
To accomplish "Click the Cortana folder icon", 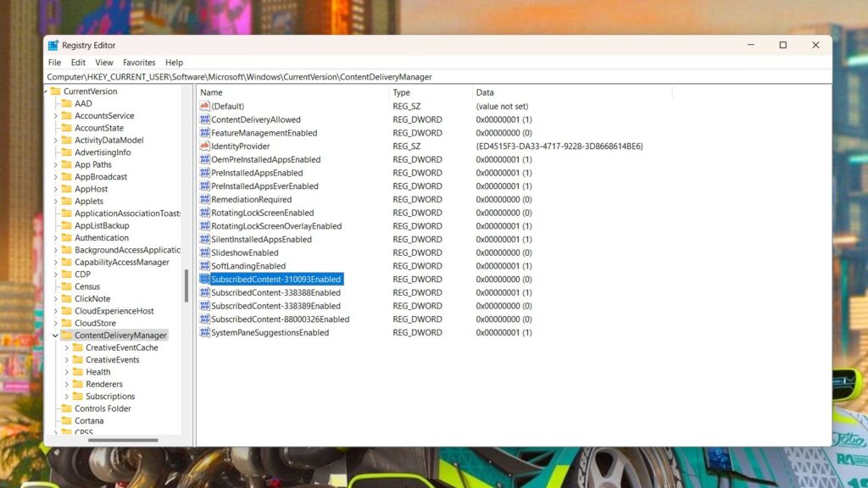I will 66,420.
